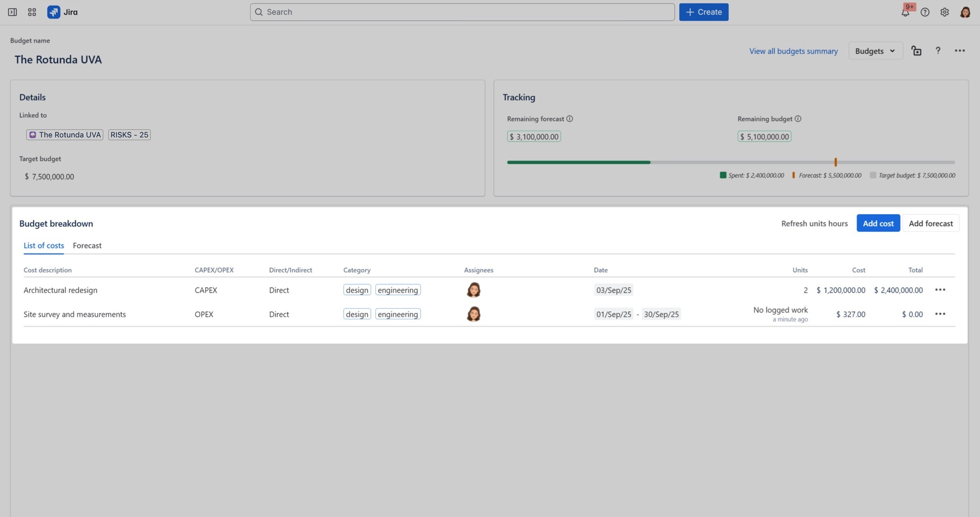Open row actions for Site survey and measurements
The width and height of the screenshot is (980, 517).
(x=940, y=314)
